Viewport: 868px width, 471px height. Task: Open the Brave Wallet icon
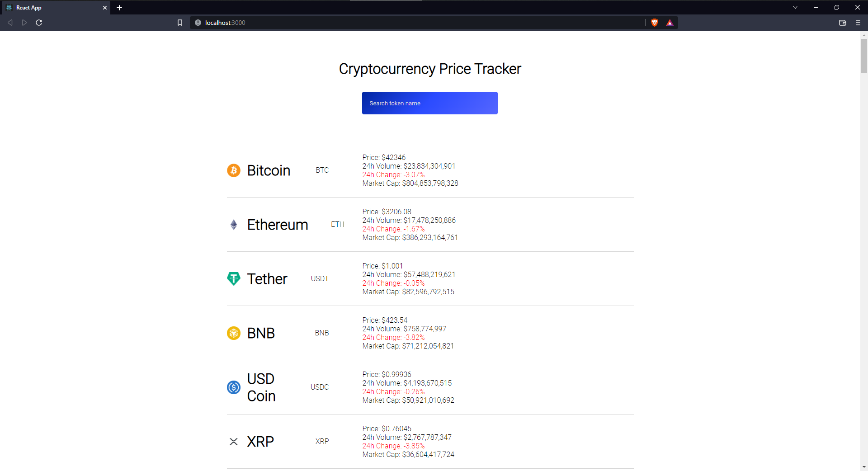click(843, 23)
